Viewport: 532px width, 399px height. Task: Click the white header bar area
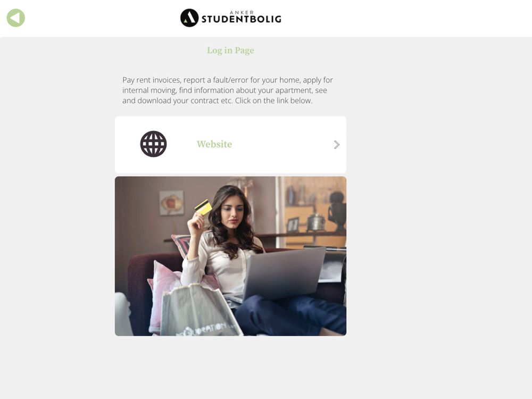[266, 18]
